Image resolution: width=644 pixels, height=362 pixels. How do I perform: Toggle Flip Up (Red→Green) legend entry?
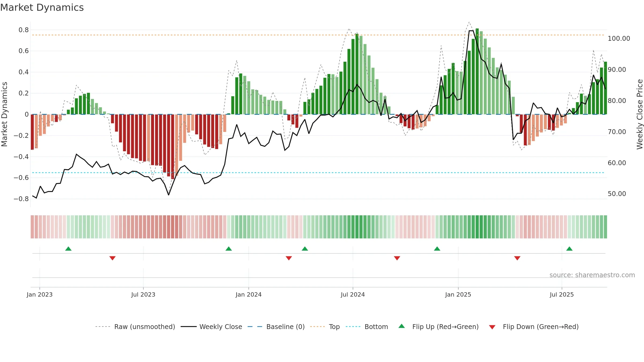coord(439,327)
